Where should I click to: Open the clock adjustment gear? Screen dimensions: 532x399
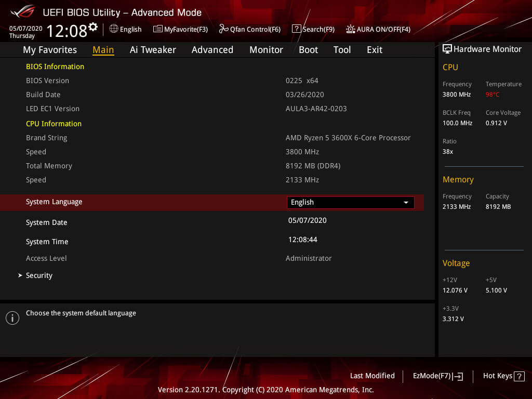pos(92,25)
